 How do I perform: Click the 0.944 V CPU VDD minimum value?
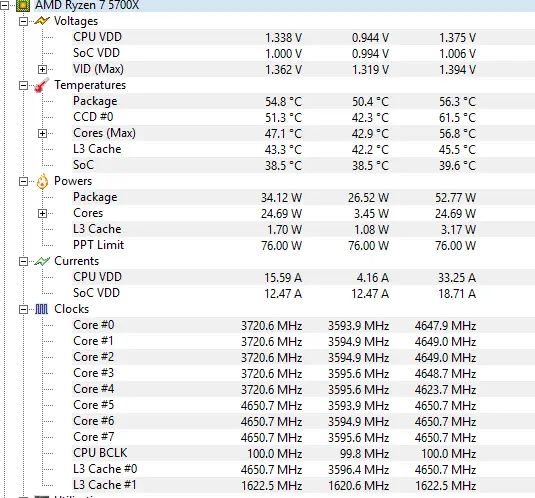click(371, 38)
